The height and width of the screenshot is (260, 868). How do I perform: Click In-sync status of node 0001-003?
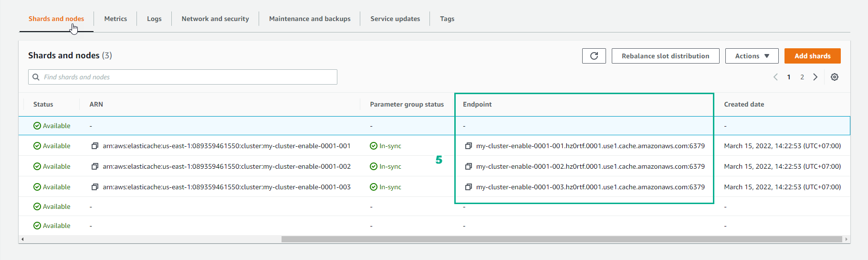pos(386,187)
